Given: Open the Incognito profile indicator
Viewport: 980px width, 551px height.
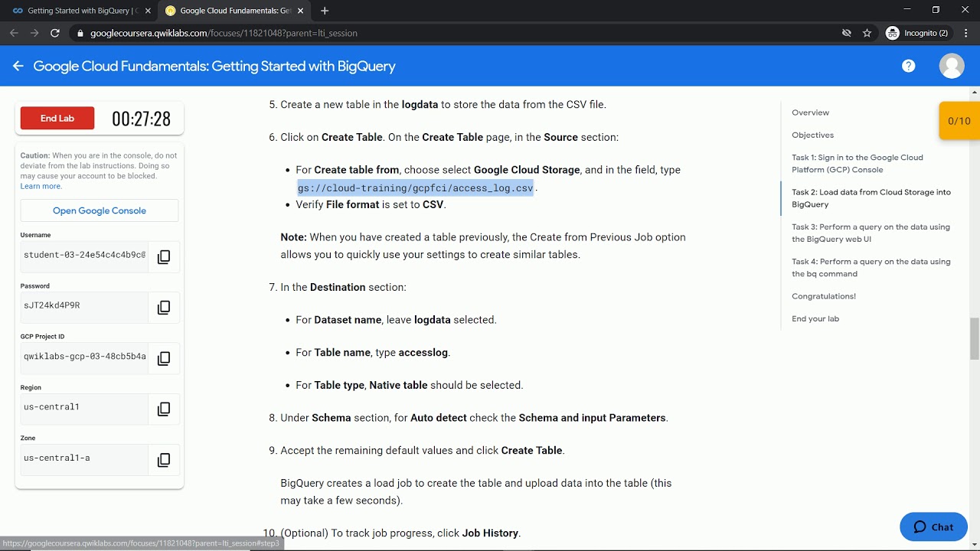Looking at the screenshot, I should pos(917,33).
